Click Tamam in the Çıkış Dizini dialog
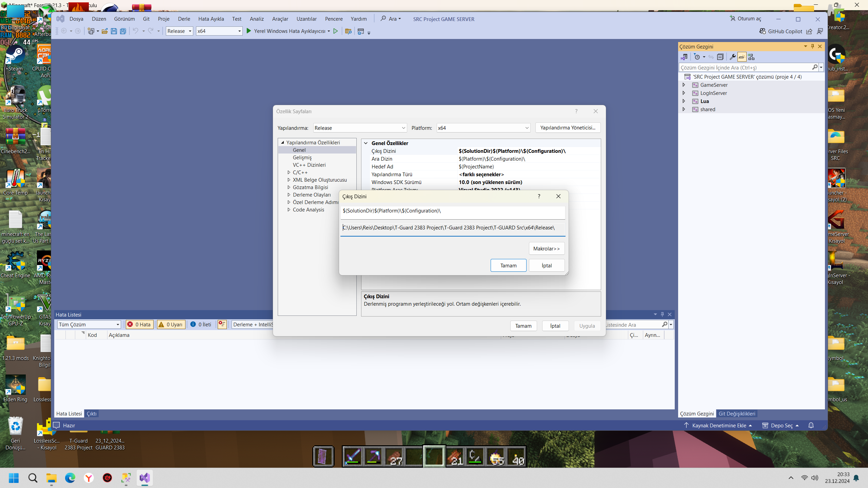The image size is (868, 488). [508, 265]
